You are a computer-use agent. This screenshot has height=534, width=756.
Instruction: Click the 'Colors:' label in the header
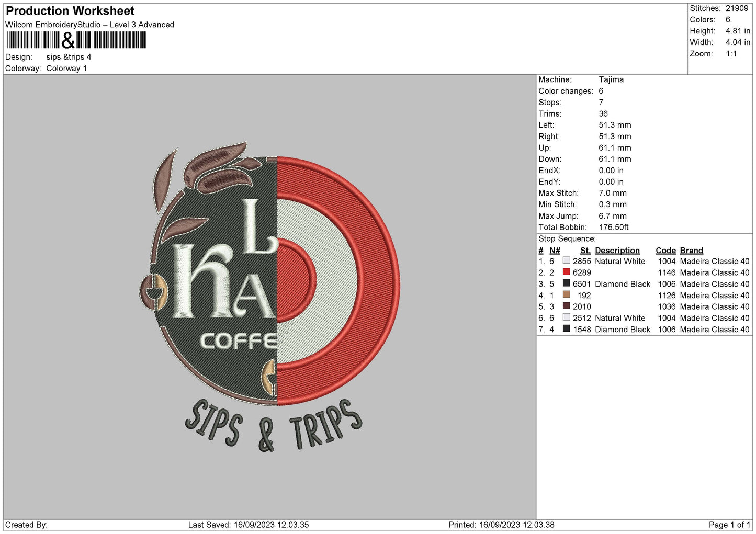[x=703, y=20]
